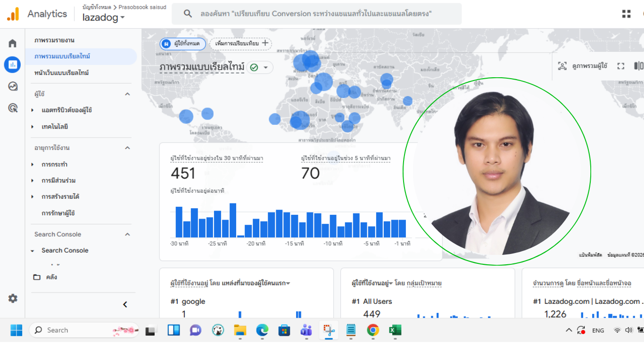Open the Reports snapshot menu item
Image resolution: width=644 pixels, height=343 pixels.
[54, 40]
